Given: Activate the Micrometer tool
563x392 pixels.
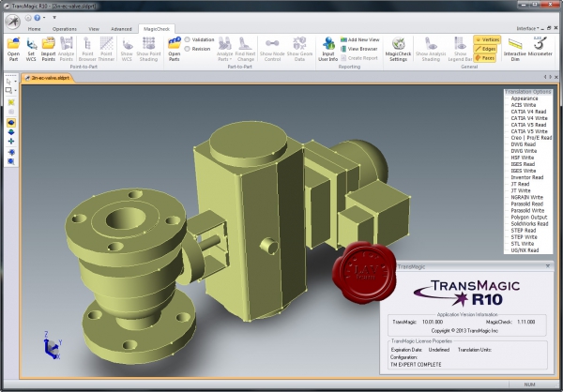Looking at the screenshot, I should pyautogui.click(x=540, y=47).
